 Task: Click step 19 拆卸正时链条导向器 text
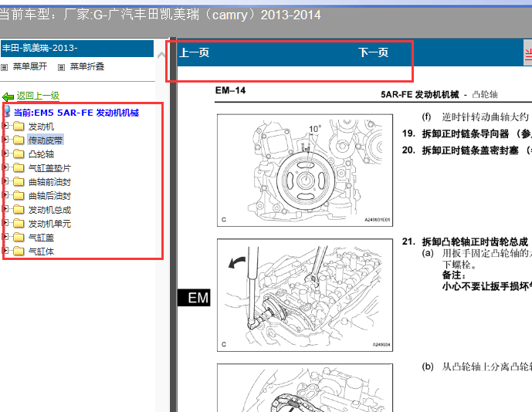[x=467, y=134]
